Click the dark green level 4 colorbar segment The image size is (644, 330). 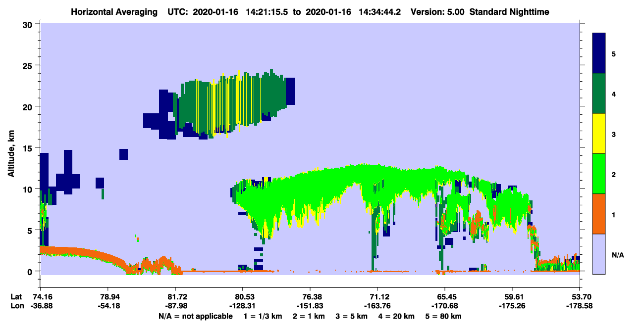pyautogui.click(x=599, y=94)
